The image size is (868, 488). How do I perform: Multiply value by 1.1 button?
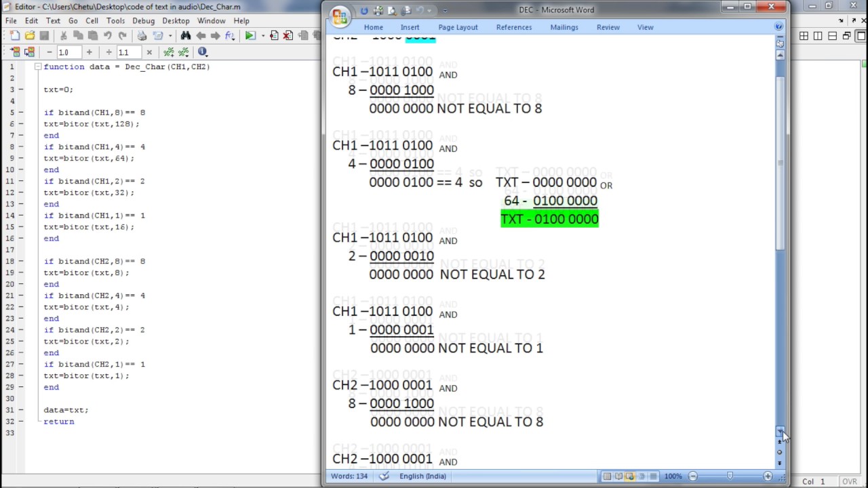(x=149, y=52)
